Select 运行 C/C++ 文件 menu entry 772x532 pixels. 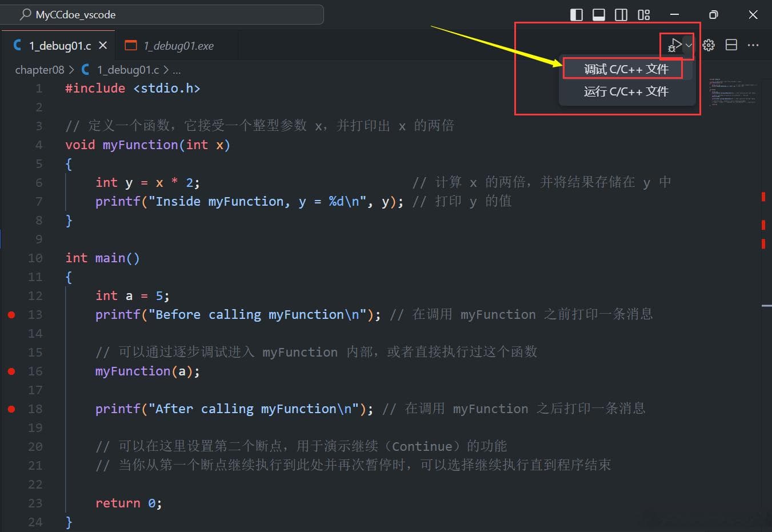pyautogui.click(x=626, y=91)
